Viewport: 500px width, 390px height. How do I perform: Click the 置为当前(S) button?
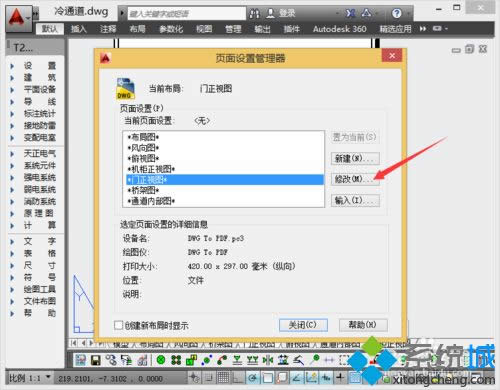(x=355, y=137)
